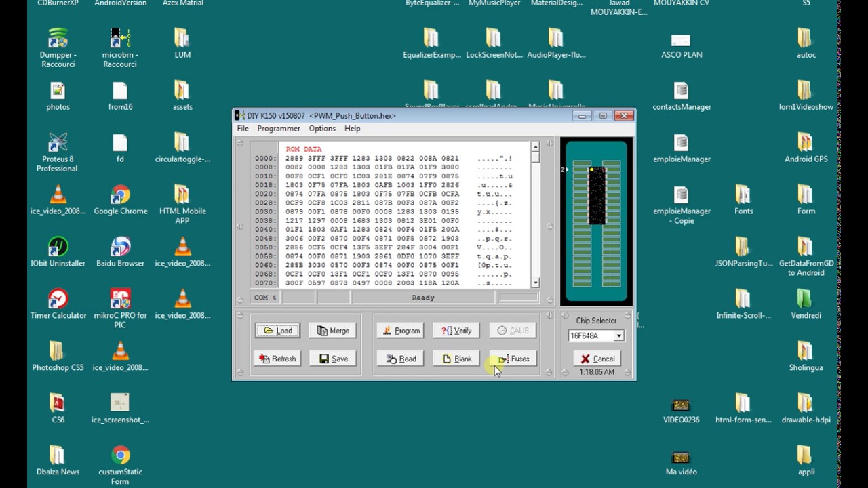Select the Android GPS folder icon
This screenshot has width=868, height=488.
click(806, 148)
